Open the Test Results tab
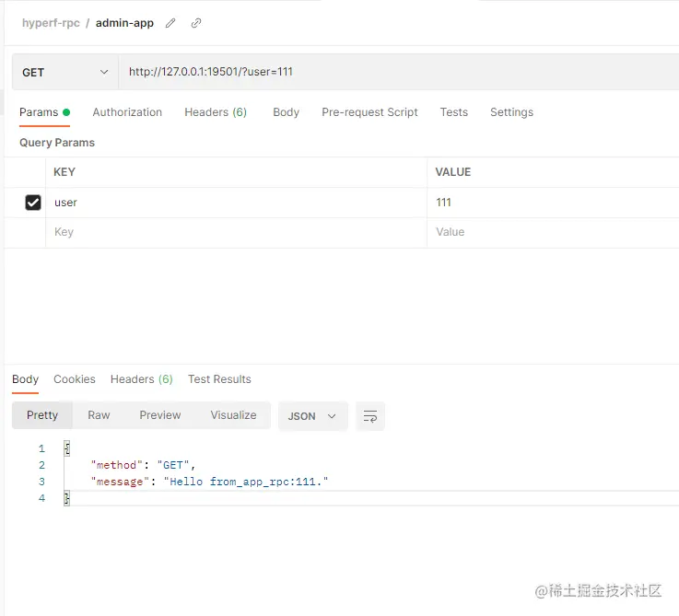Viewport: 679px width, 616px height. point(219,379)
